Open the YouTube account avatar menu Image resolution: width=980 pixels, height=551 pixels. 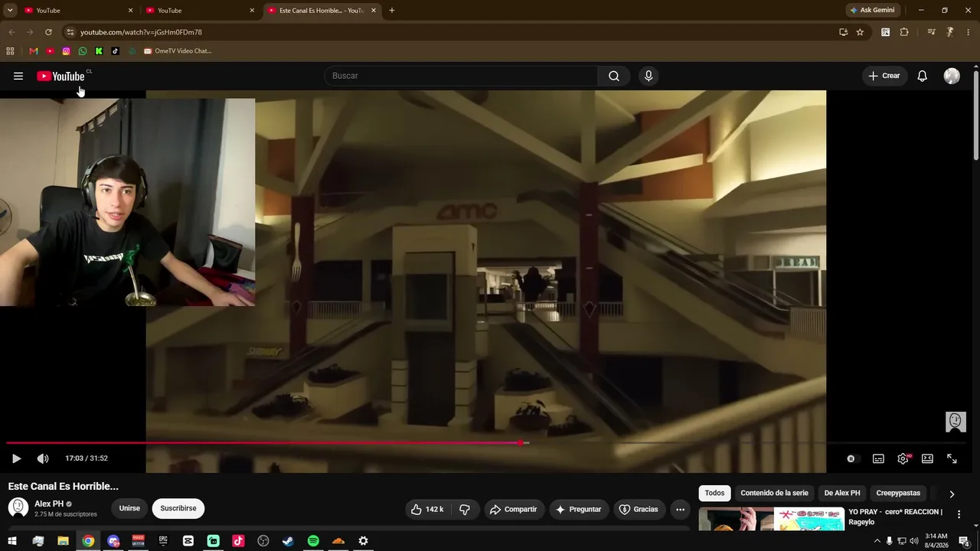(952, 76)
